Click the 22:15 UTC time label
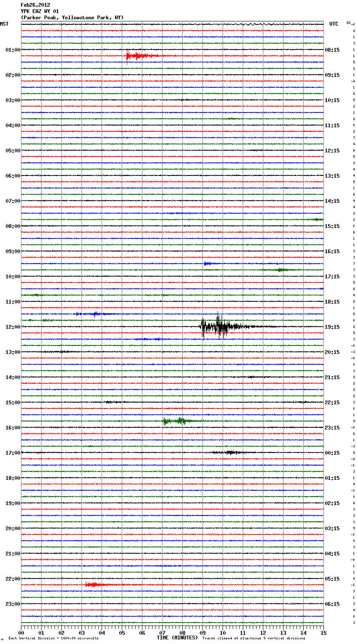The width and height of the screenshot is (357, 644). tap(332, 403)
